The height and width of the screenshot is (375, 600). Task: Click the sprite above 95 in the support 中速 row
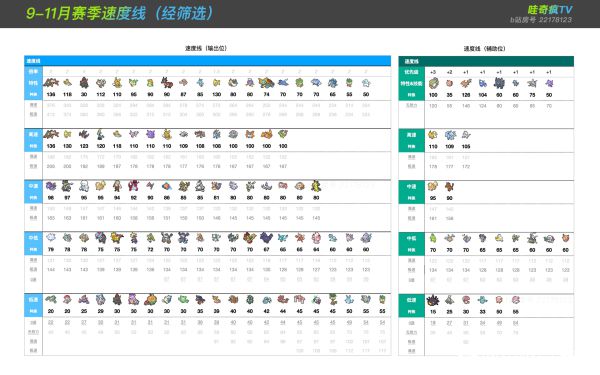click(433, 186)
